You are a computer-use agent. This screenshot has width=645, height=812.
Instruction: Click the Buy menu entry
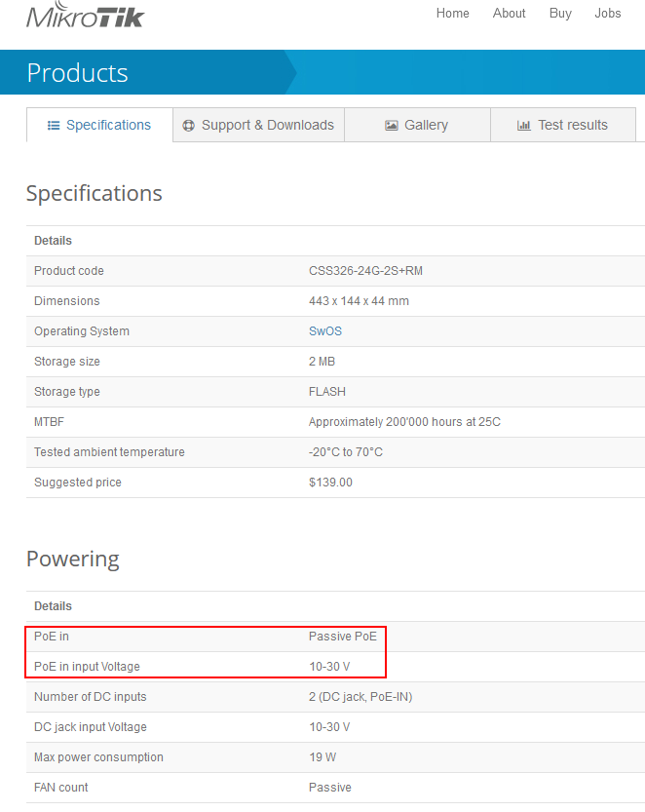560,14
